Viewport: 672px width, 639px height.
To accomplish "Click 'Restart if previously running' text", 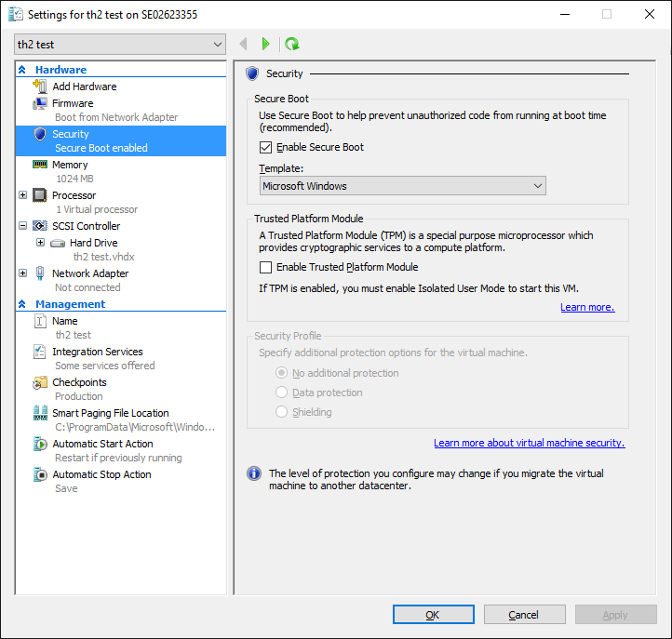I will tap(118, 458).
